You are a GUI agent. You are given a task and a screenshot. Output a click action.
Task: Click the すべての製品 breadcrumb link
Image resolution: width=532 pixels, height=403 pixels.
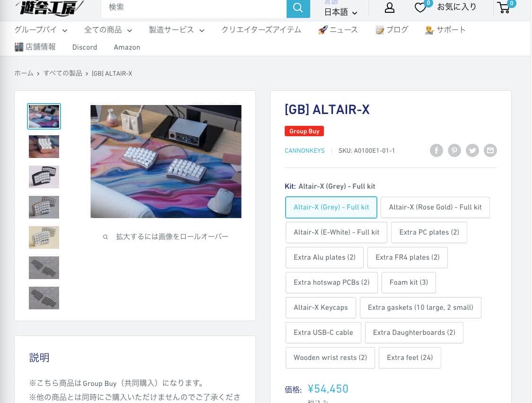(x=62, y=73)
